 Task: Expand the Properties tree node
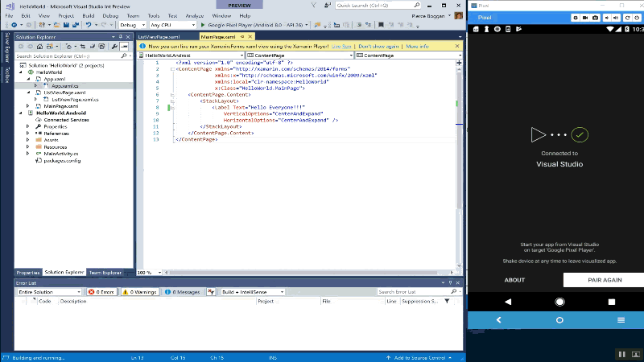tap(28, 126)
